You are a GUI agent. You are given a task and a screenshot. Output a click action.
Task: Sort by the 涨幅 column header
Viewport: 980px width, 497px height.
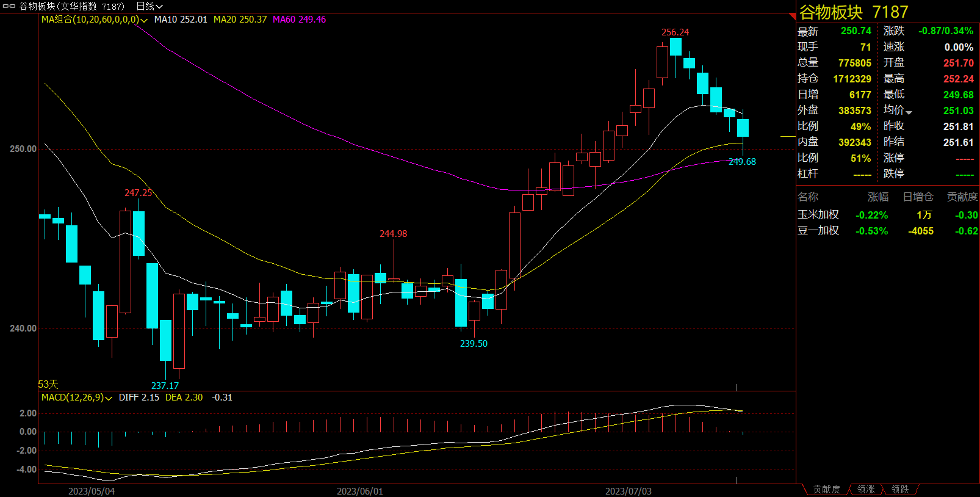click(x=878, y=197)
